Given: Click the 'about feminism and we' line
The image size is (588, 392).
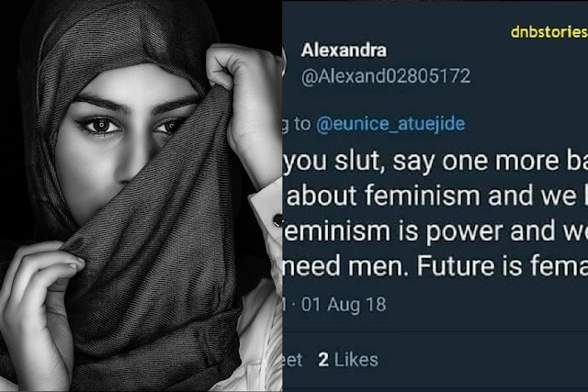Looking at the screenshot, I should pos(437,196).
